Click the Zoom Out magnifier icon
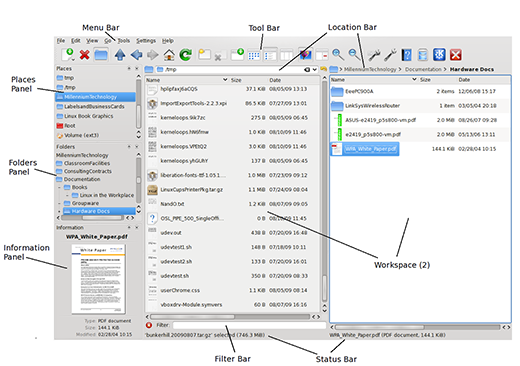The height and width of the screenshot is (366, 520). point(354,55)
